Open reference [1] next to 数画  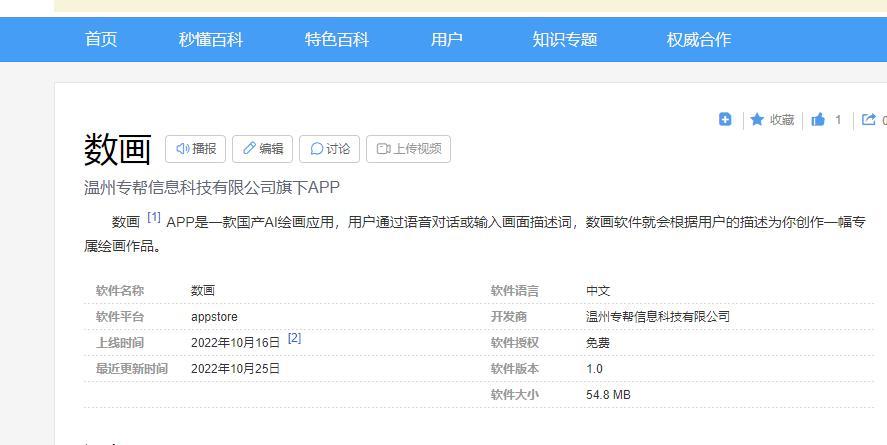tap(154, 217)
